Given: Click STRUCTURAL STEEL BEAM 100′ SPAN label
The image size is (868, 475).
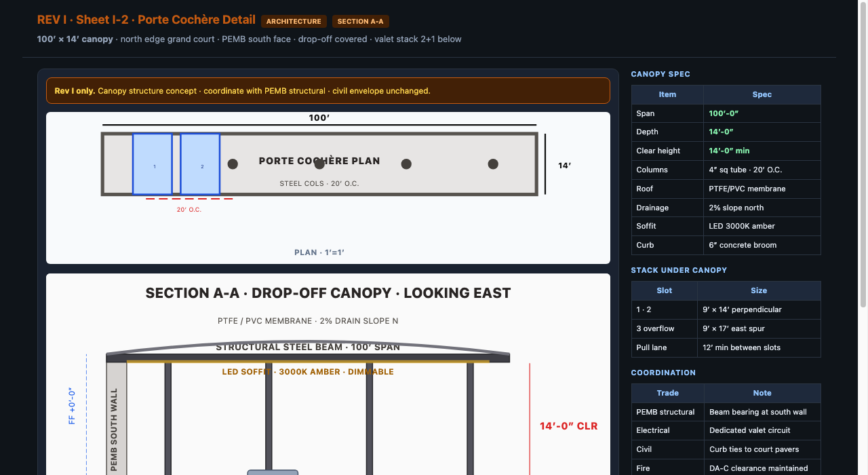Looking at the screenshot, I should point(308,347).
